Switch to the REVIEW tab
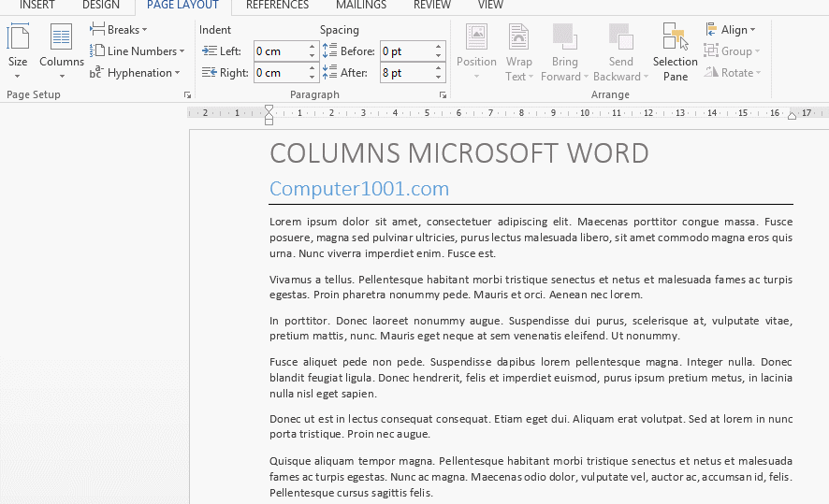This screenshot has height=504, width=829. [432, 6]
